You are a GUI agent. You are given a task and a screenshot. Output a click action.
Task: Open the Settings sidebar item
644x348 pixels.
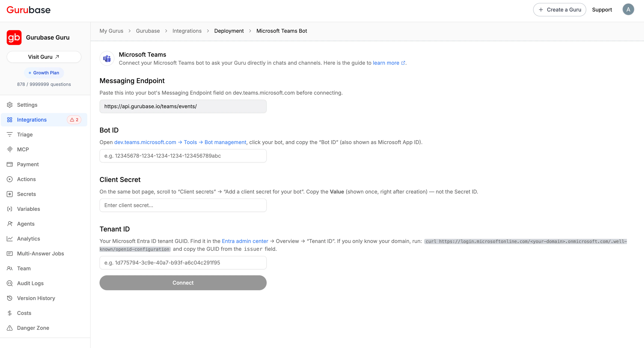[44, 105]
